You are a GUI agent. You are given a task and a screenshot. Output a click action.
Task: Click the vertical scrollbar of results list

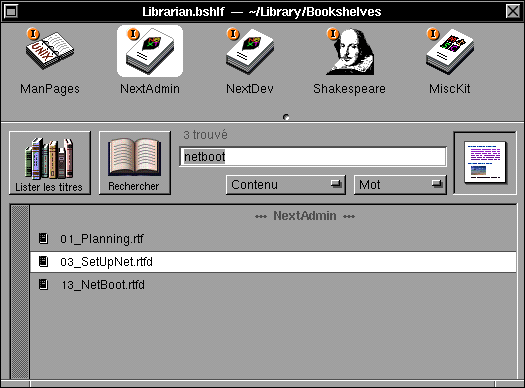(x=20, y=292)
